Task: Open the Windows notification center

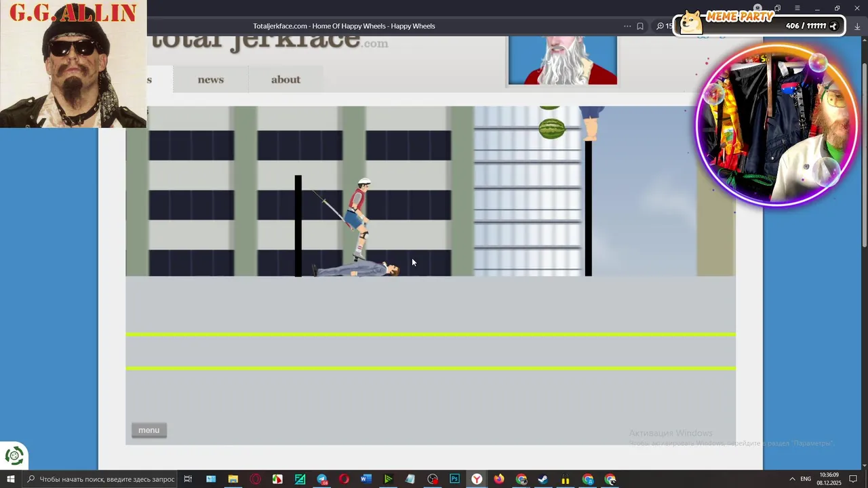Action: click(x=854, y=479)
